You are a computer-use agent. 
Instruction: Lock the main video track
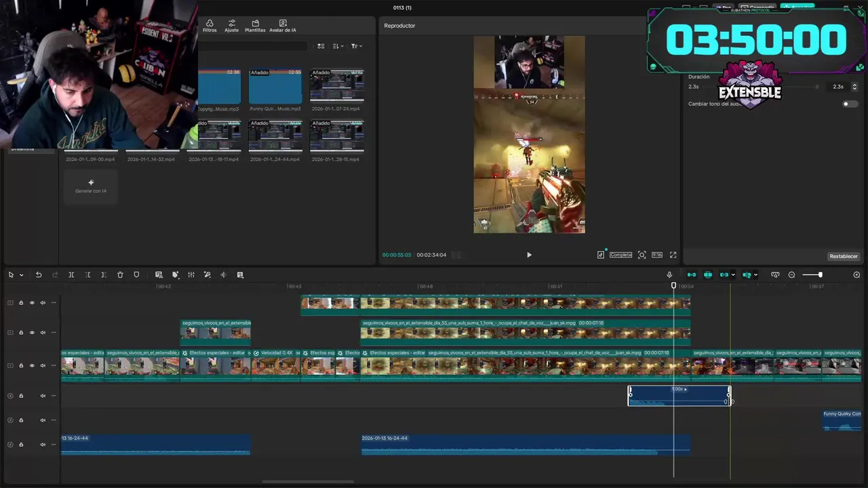click(21, 366)
